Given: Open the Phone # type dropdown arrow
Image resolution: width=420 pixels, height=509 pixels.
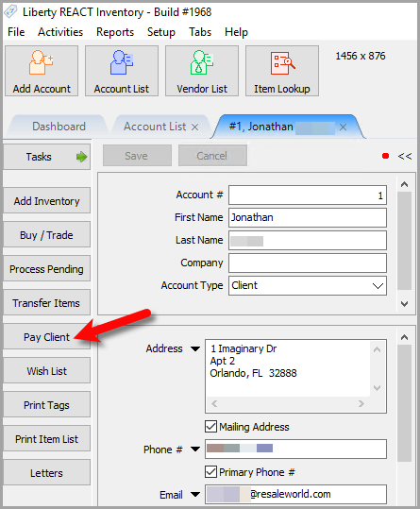Looking at the screenshot, I should coord(195,450).
